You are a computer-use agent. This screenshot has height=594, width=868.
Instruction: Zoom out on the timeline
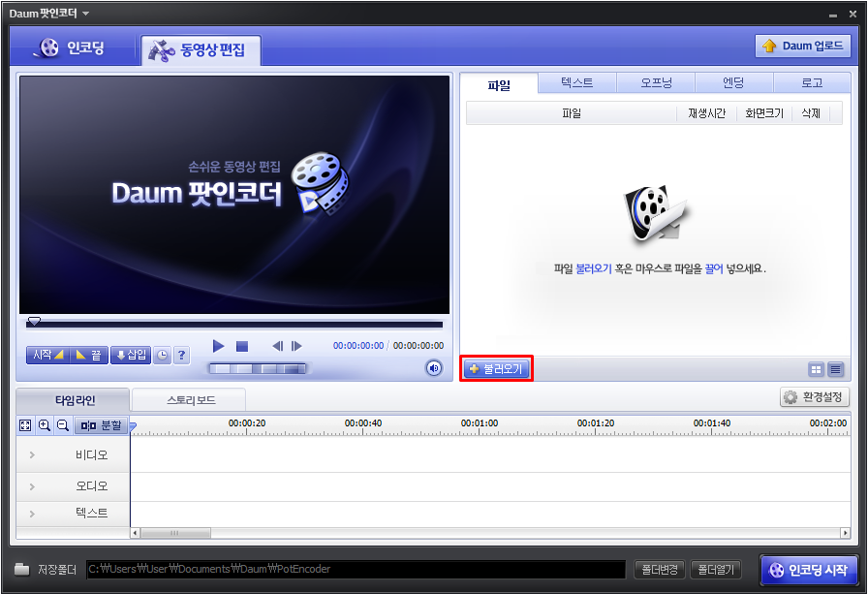(63, 425)
